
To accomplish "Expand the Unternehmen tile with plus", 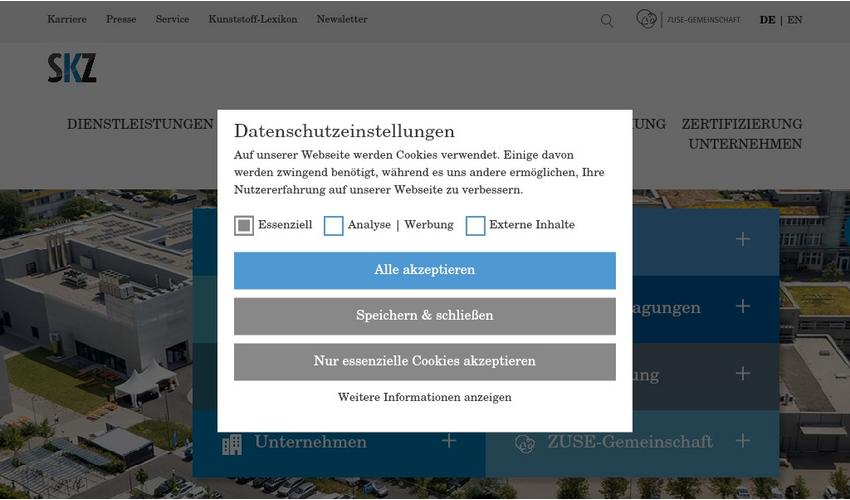I will 448,441.
